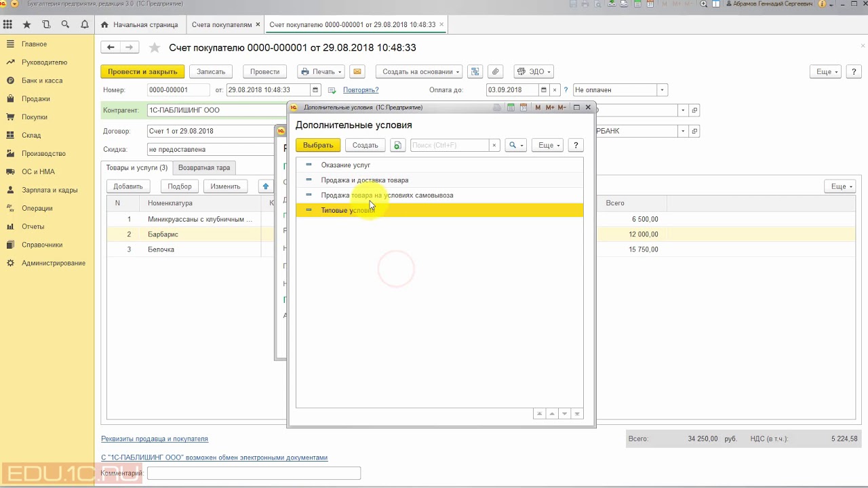Open notifications bell icon
868x488 pixels.
85,24
